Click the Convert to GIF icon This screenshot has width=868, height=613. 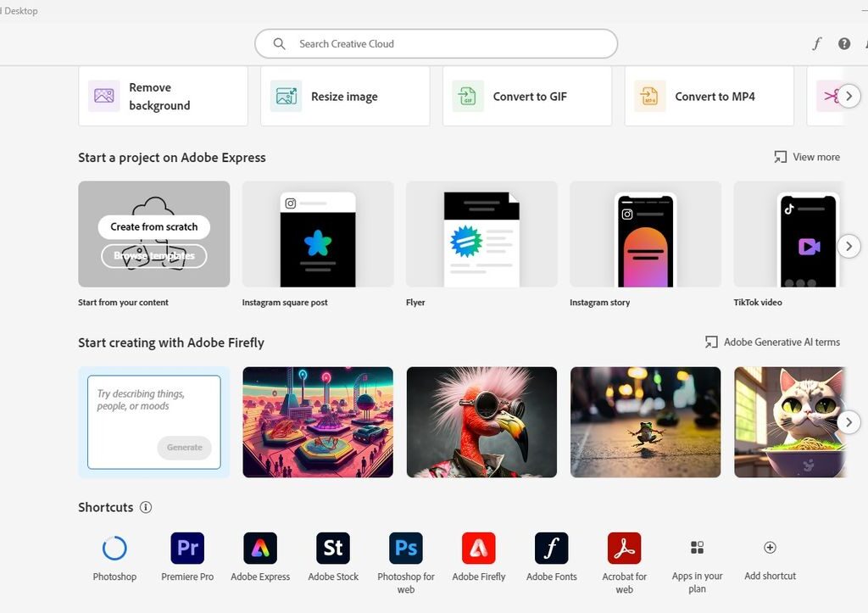click(x=468, y=96)
